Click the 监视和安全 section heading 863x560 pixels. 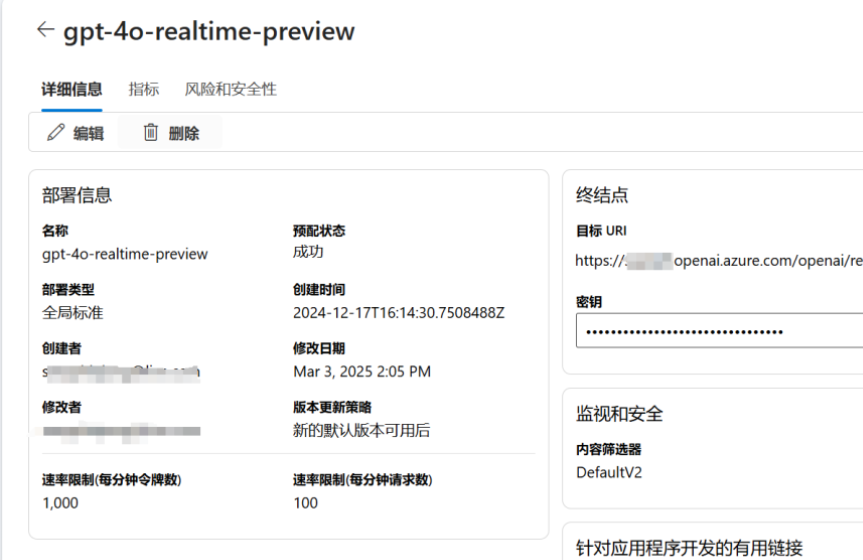619,414
